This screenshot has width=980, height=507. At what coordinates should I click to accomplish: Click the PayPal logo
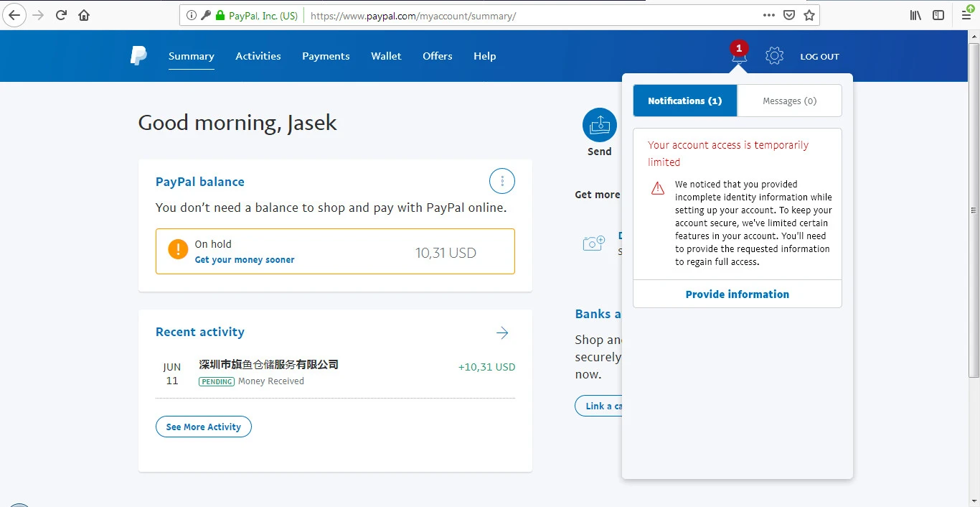click(138, 56)
